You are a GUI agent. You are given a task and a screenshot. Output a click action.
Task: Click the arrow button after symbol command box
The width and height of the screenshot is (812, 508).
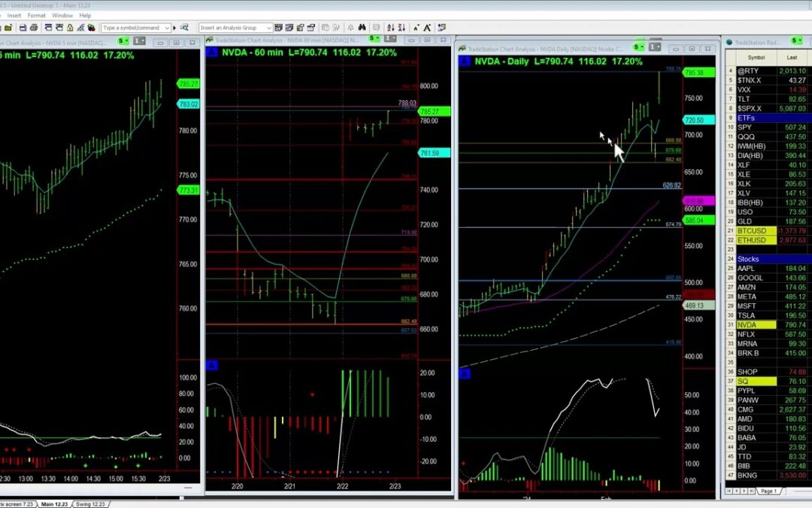pos(174,28)
